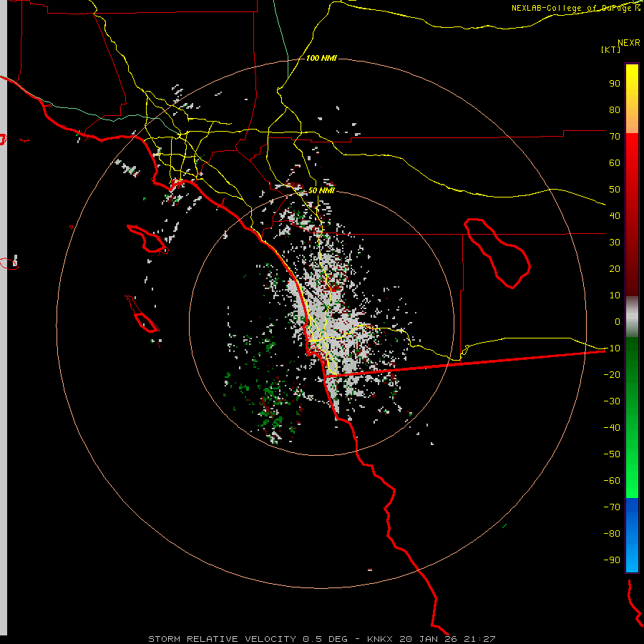Select the 30 knot scale label
This screenshot has height=644, width=644.
615,243
